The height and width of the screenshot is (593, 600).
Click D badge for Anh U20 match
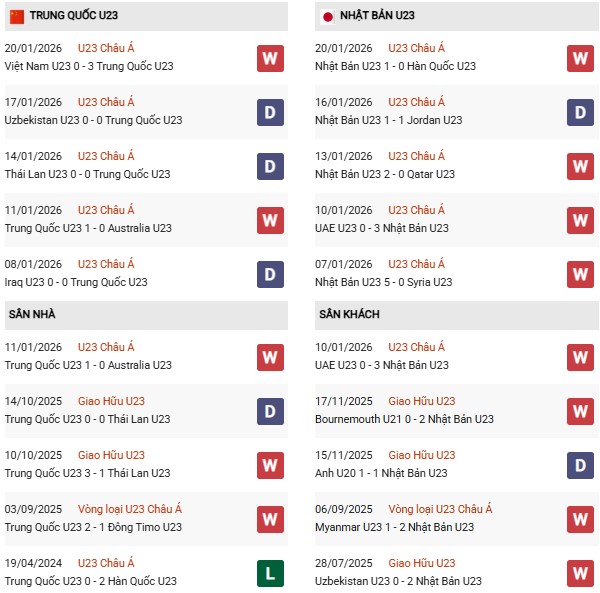coord(581,465)
